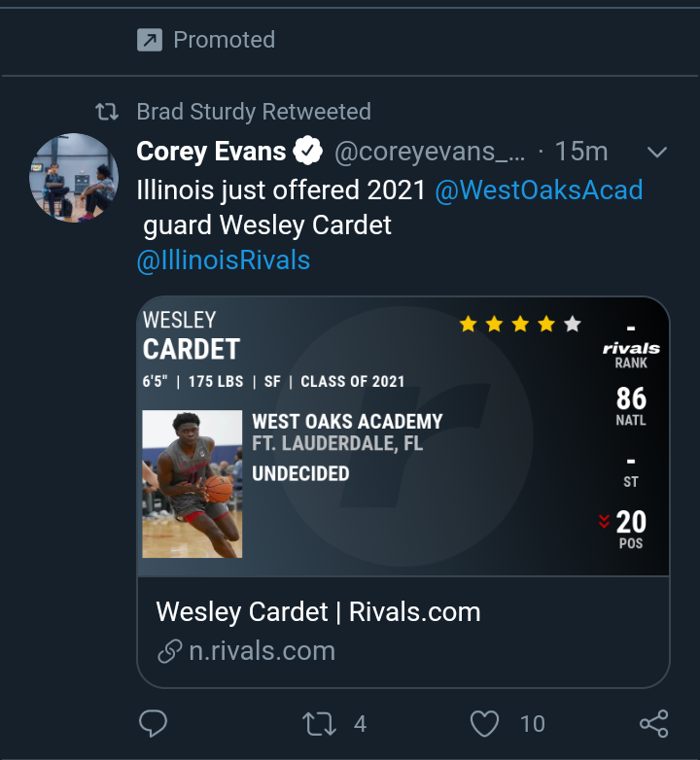Open the Wesley Cardet | Rivals.com link title
The image size is (700, 760).
(x=318, y=611)
